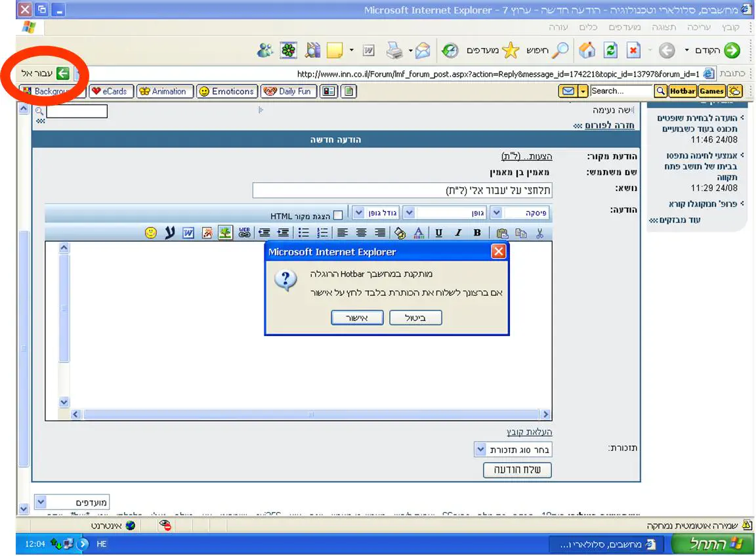Open the reminder type dropdown (בחר סוג תזכורת)
This screenshot has width=756, height=556.
[480, 450]
